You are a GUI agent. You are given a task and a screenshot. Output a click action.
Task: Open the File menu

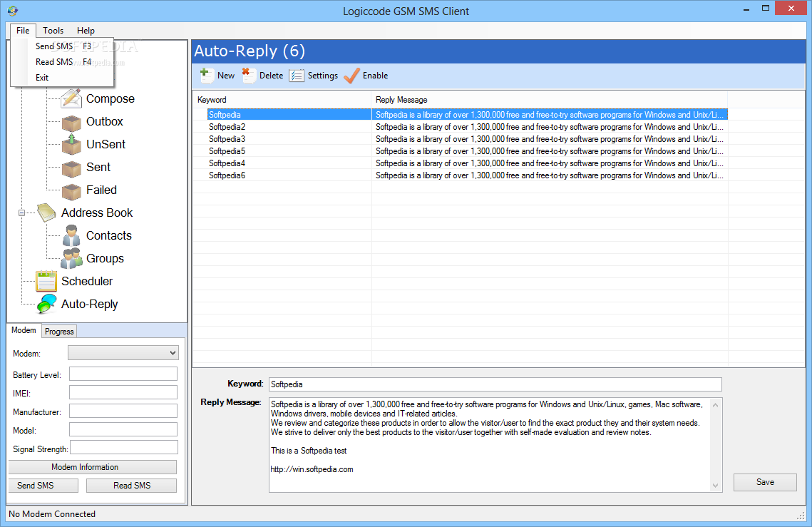[23, 31]
